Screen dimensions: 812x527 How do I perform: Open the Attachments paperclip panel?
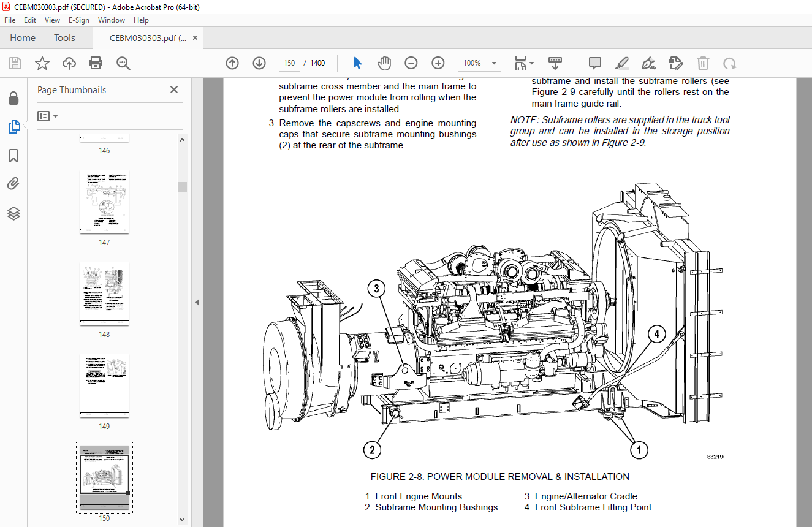(x=13, y=183)
